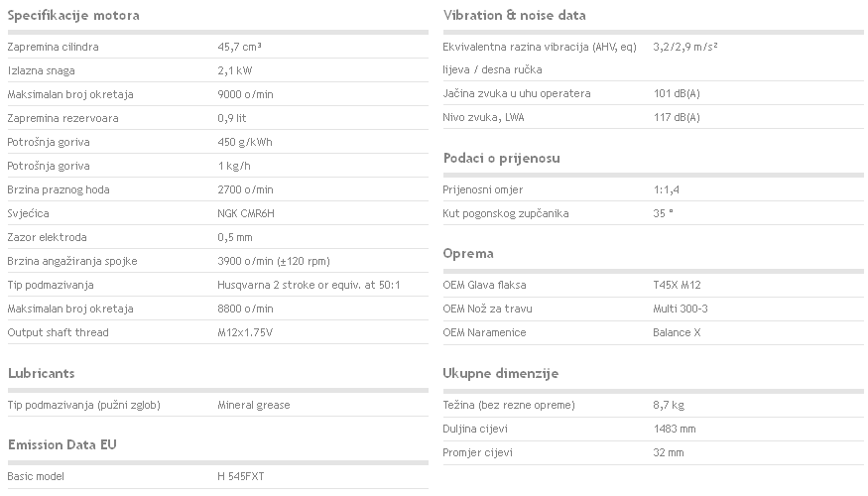Select the Mineral grease value
Viewport: 868px width, 496px height.
click(x=254, y=405)
